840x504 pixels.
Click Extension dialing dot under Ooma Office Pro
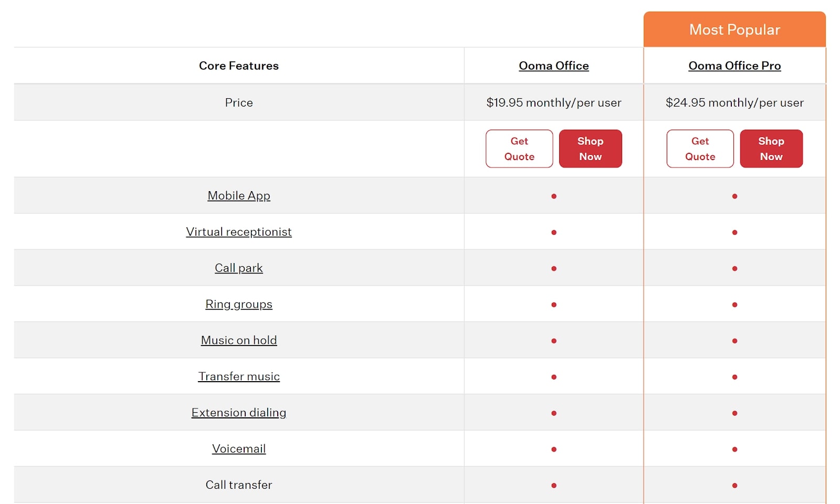[734, 413]
